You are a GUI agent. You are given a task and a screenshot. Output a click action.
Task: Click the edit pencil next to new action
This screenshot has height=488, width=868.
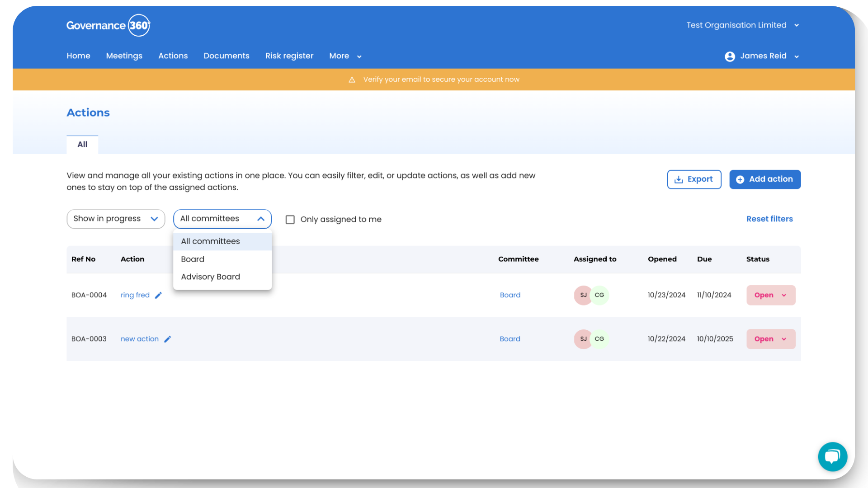coord(167,339)
